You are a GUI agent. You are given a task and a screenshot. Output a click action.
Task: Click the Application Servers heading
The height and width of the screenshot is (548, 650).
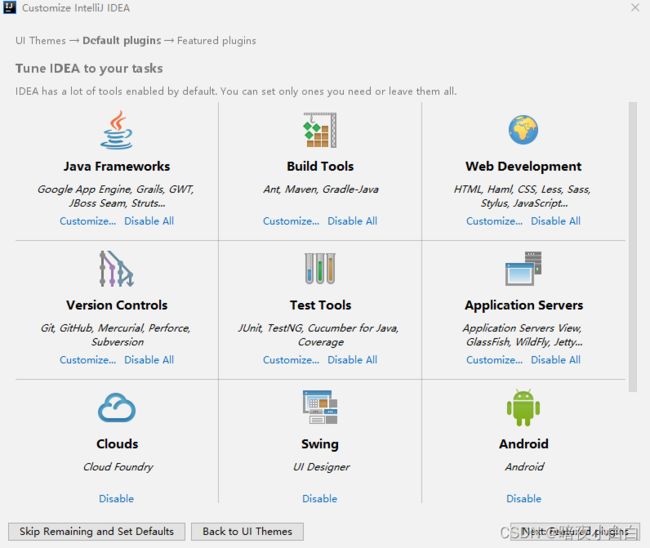pyautogui.click(x=524, y=305)
